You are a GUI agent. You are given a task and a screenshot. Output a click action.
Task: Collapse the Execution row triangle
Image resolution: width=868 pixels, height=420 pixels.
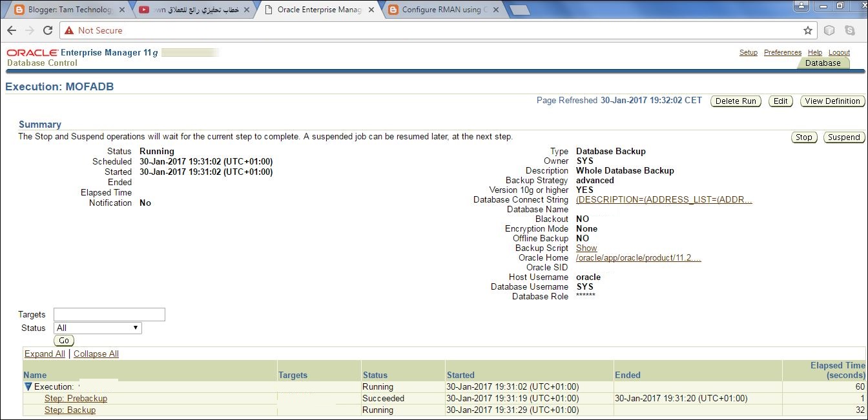28,387
